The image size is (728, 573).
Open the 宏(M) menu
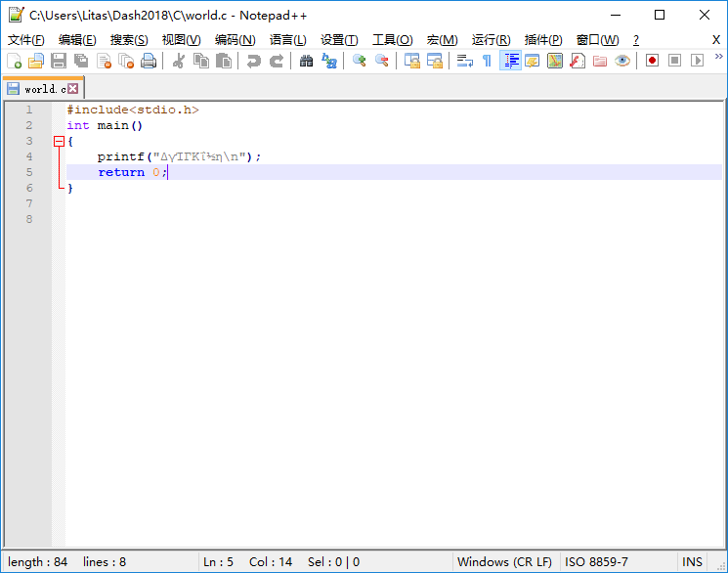442,40
